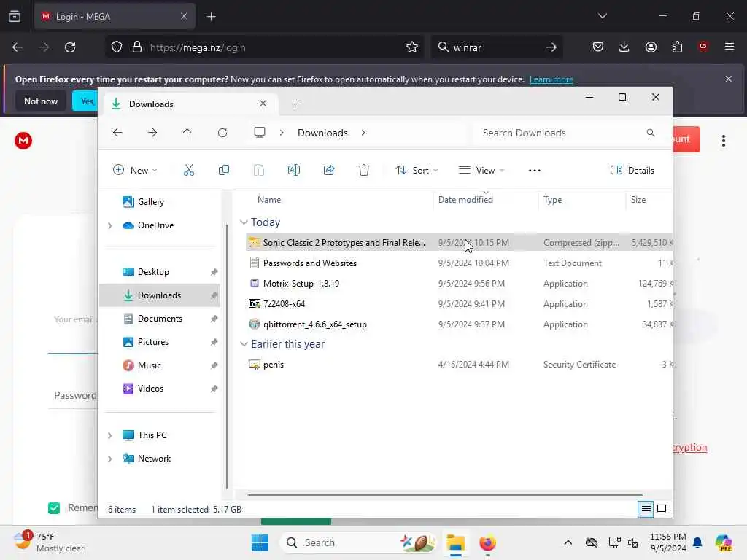Click the Share icon in Explorer toolbar
747x560 pixels.
click(x=329, y=170)
